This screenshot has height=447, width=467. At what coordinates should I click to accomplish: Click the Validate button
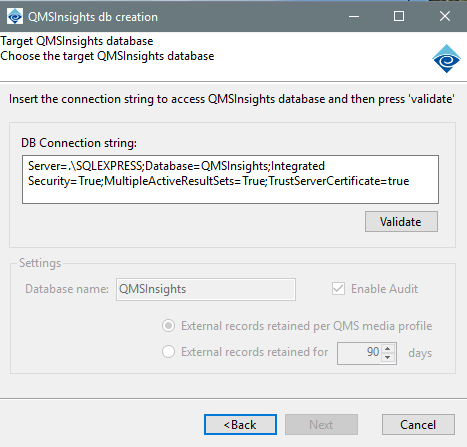401,222
